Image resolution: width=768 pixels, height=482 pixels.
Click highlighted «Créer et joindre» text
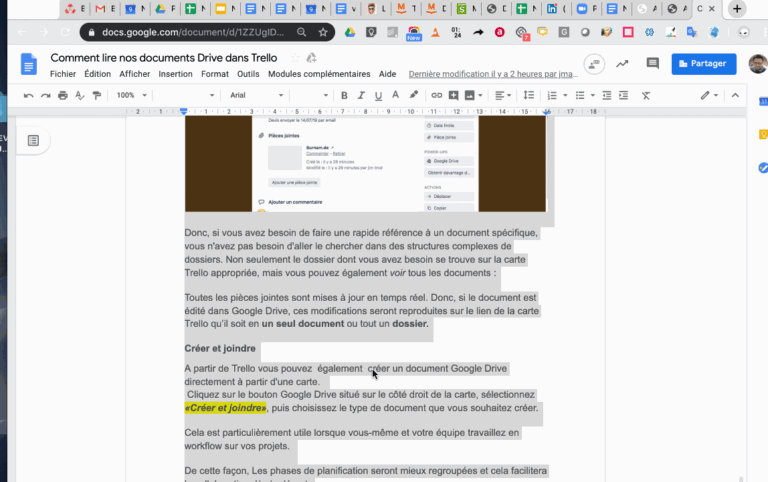pyautogui.click(x=225, y=408)
